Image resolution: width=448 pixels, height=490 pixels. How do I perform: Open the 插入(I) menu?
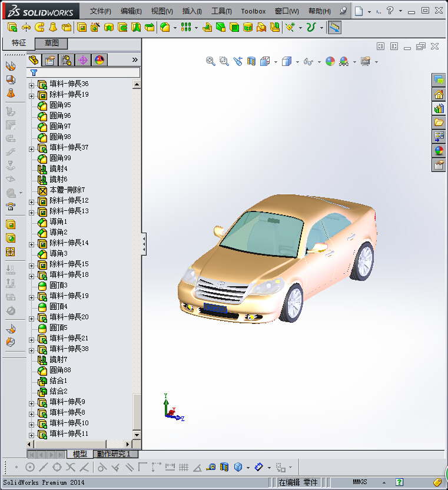(x=192, y=11)
